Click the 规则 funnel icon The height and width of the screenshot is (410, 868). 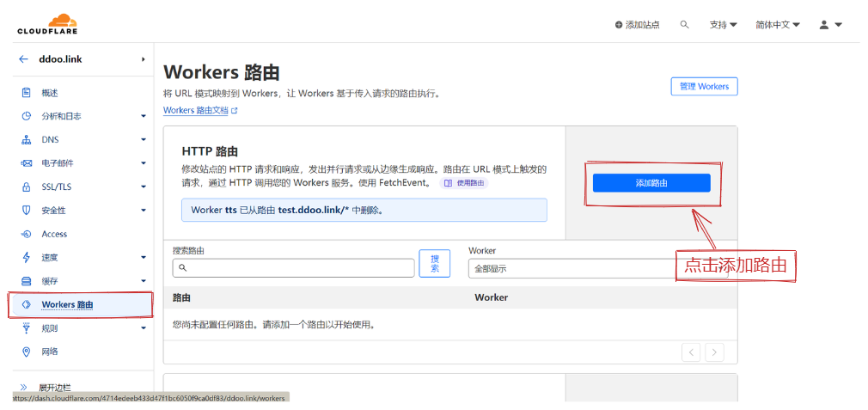click(x=26, y=328)
